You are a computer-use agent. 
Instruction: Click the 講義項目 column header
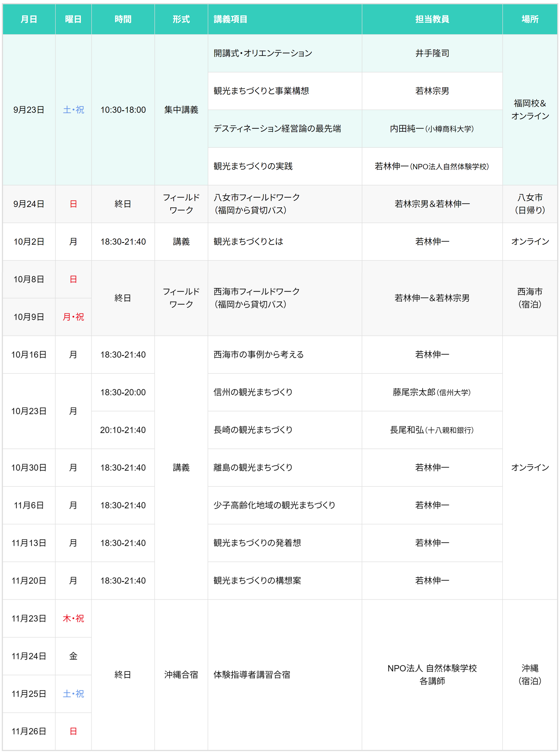(x=231, y=19)
